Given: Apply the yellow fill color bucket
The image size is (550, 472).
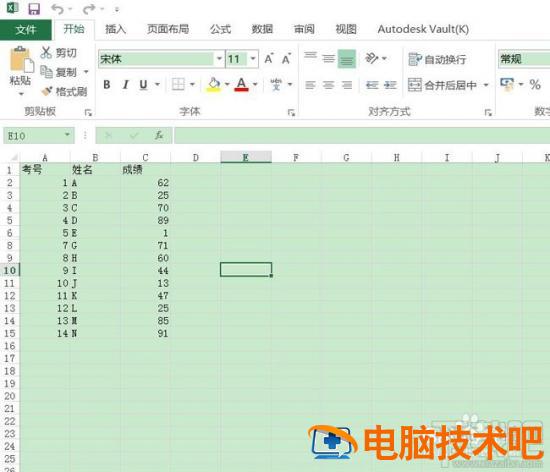Looking at the screenshot, I should point(214,85).
